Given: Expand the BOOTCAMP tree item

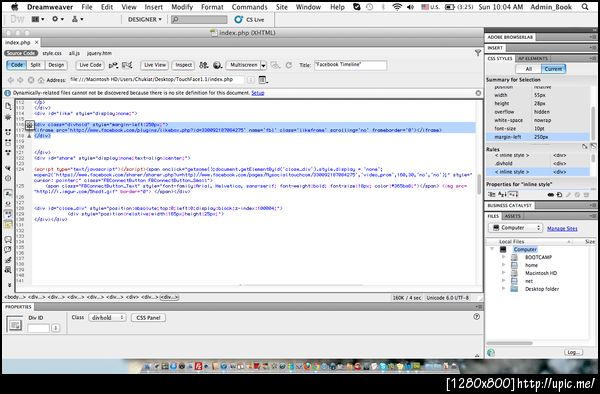Looking at the screenshot, I should click(503, 257).
